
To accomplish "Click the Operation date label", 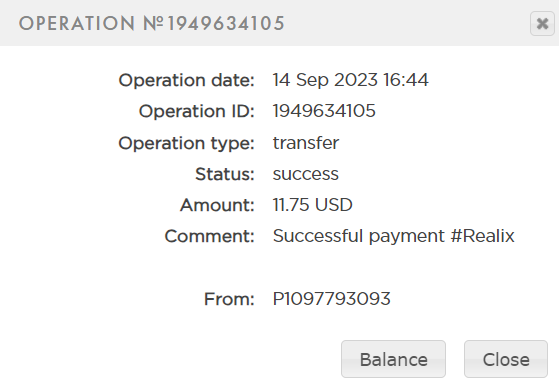I will [186, 80].
